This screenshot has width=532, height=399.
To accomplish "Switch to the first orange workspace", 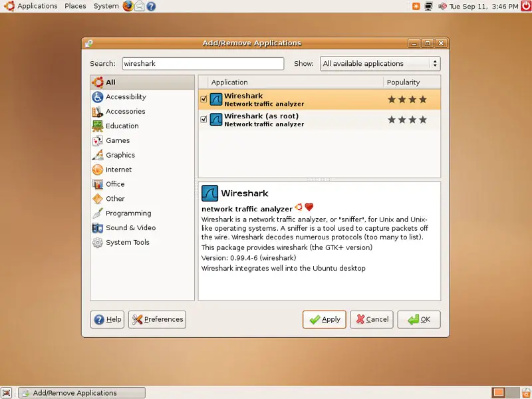I will point(498,392).
